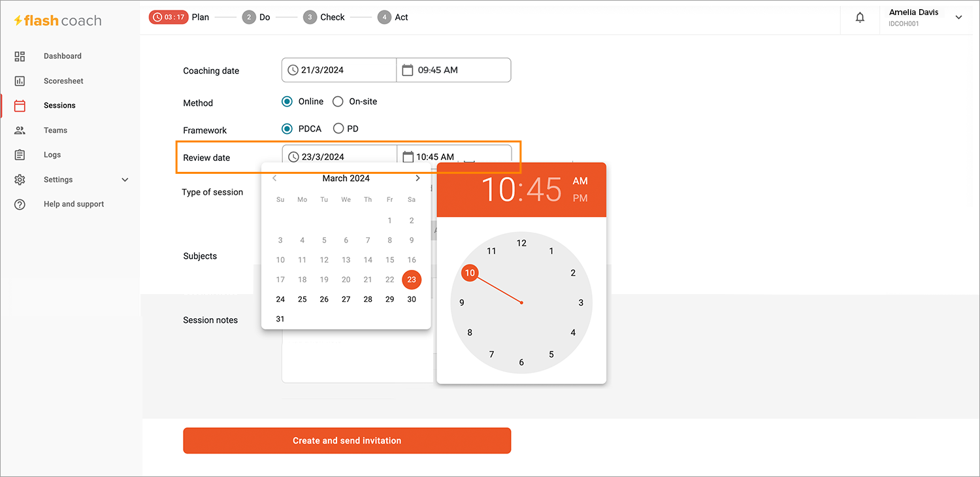The height and width of the screenshot is (477, 980).
Task: Click the IDCOH001 user ID text
Action: point(904,24)
